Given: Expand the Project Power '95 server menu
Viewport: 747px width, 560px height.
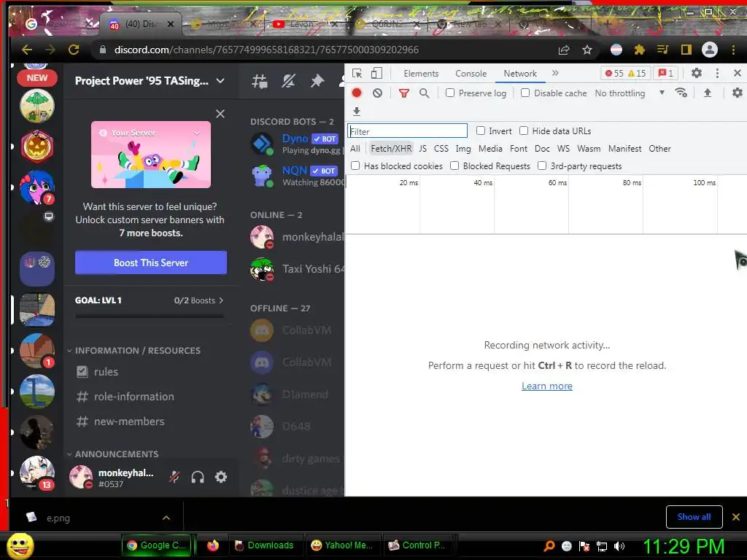Looking at the screenshot, I should coord(220,81).
